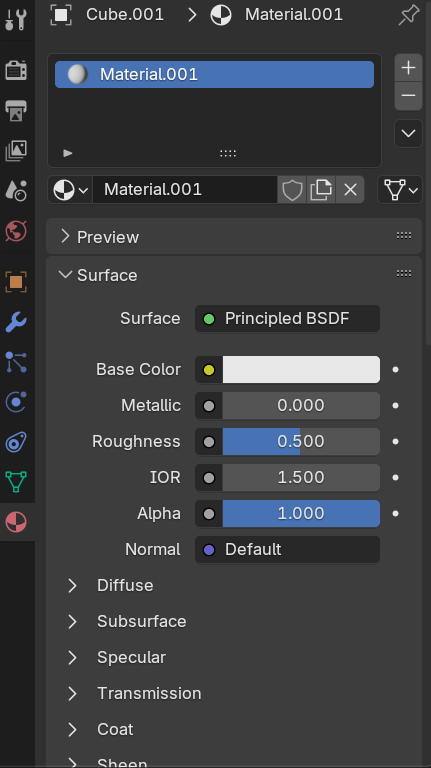
Task: Animate Metallic with its keyframe dot
Action: [x=396, y=406]
